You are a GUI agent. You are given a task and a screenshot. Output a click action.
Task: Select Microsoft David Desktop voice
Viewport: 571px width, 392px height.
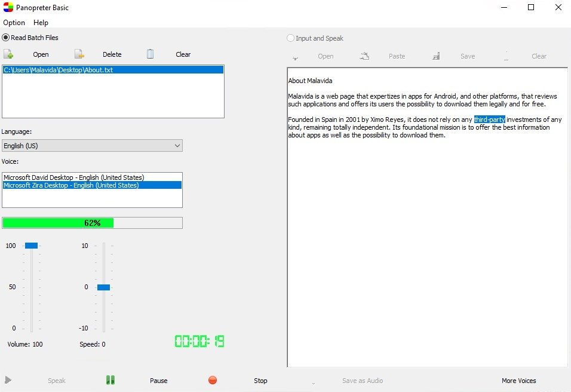[x=92, y=177]
